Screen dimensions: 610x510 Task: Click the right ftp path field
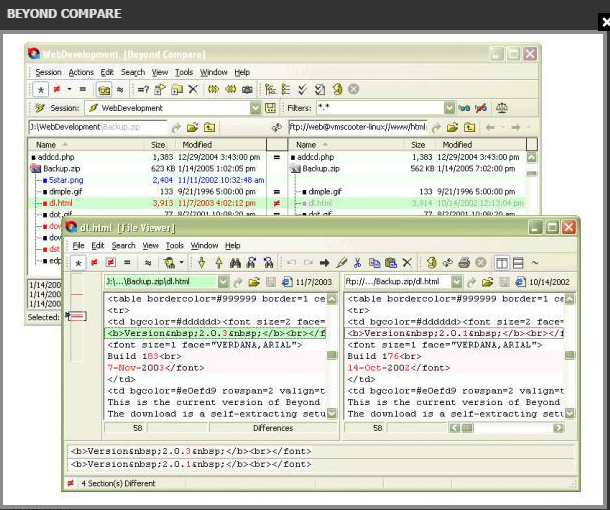pos(358,127)
